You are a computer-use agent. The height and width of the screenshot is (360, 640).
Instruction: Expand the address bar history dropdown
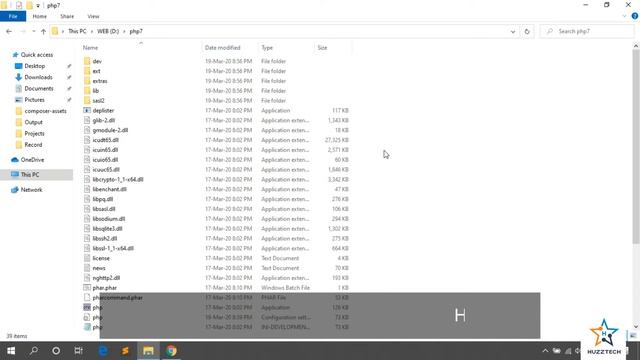pos(513,31)
